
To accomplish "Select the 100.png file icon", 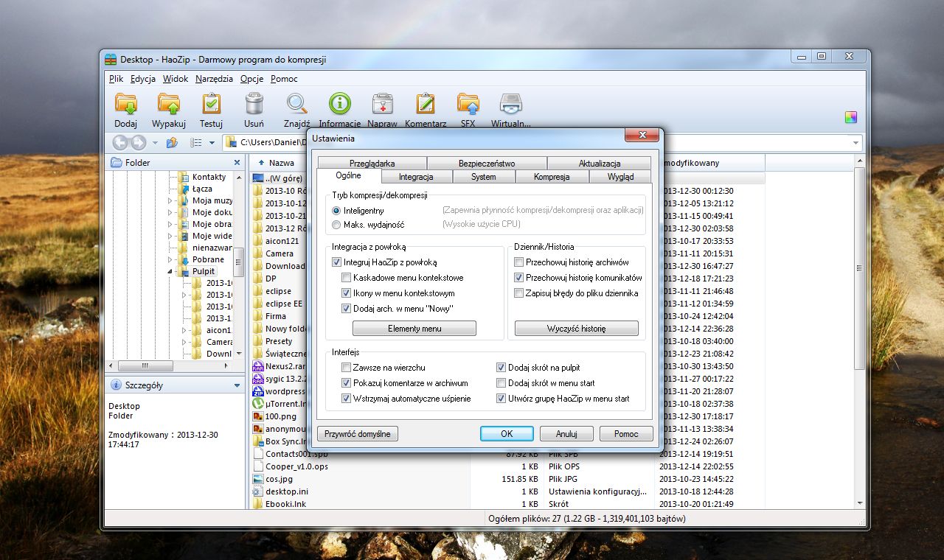I will point(257,416).
